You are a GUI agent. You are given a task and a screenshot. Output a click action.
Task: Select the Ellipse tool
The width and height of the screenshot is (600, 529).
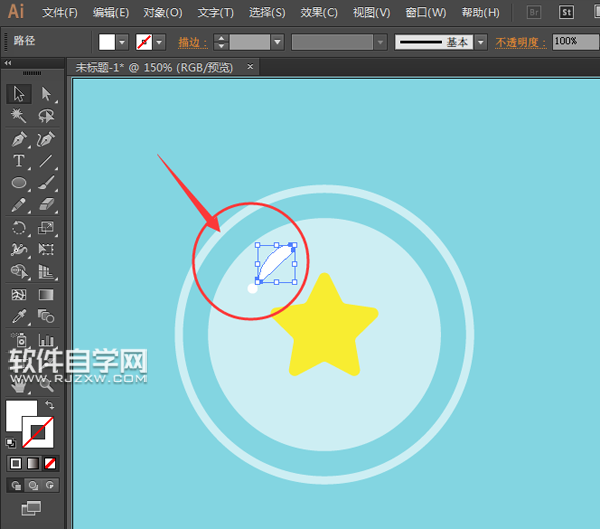tap(18, 183)
